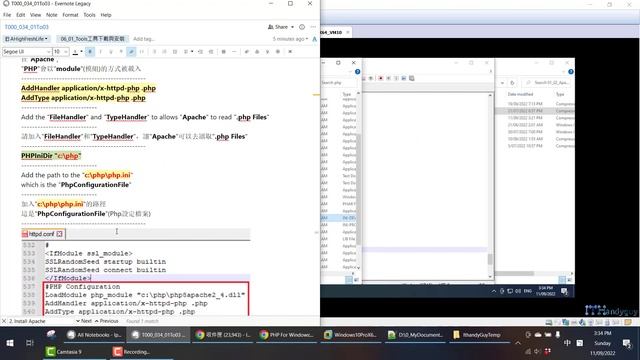Open the '5 minutes ago' dropdown

point(290,39)
